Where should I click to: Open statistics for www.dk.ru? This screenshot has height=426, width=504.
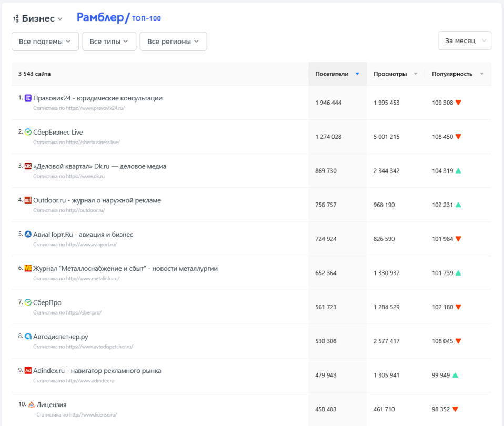[69, 176]
